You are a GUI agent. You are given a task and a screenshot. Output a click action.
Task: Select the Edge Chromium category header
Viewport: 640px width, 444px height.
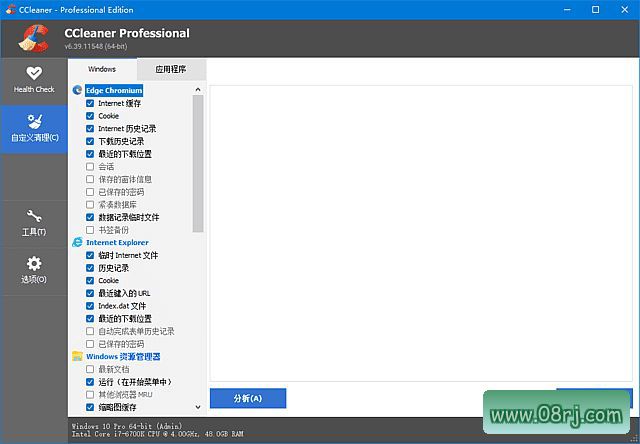[x=114, y=90]
